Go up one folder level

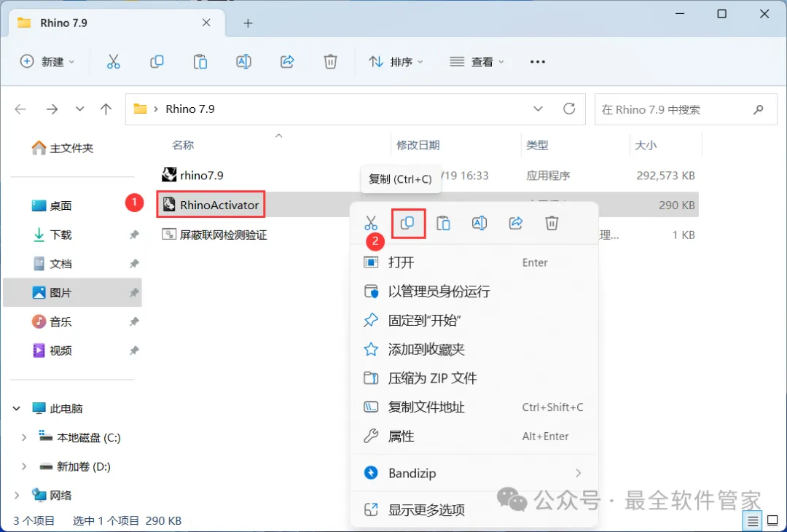pos(106,109)
